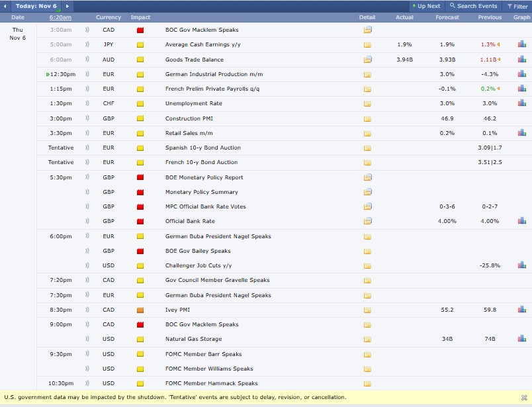Toggle the alert speaker for Ivey PMI
532x407 pixels.
click(x=87, y=310)
